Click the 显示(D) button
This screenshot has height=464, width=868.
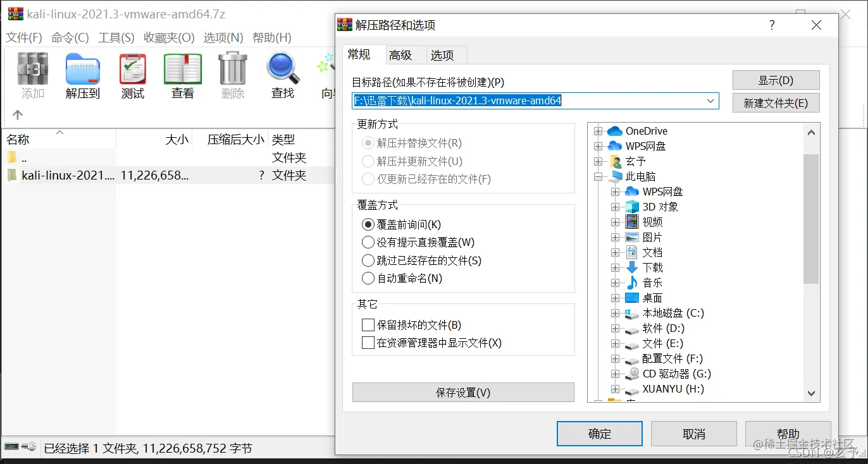(776, 80)
